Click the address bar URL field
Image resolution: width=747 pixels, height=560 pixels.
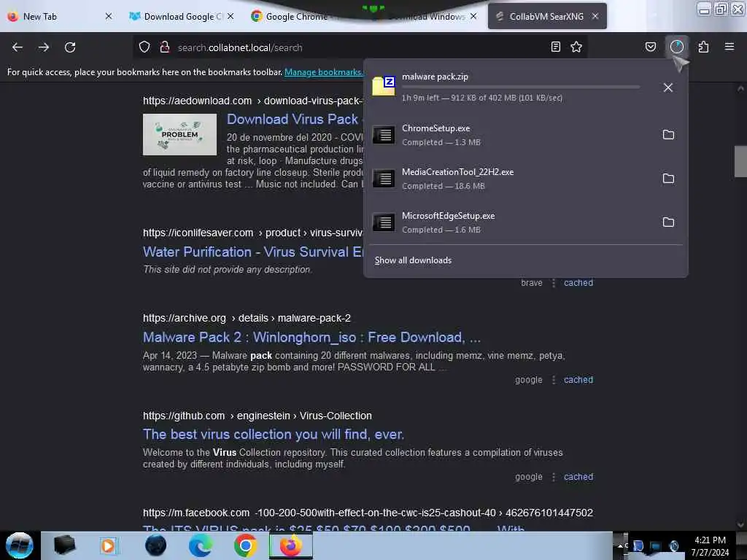pyautogui.click(x=360, y=47)
